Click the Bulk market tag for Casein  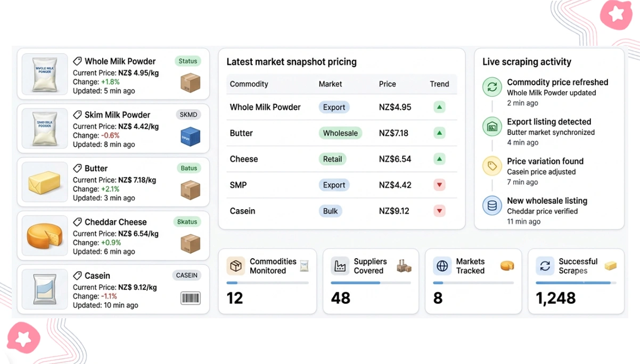pos(330,211)
